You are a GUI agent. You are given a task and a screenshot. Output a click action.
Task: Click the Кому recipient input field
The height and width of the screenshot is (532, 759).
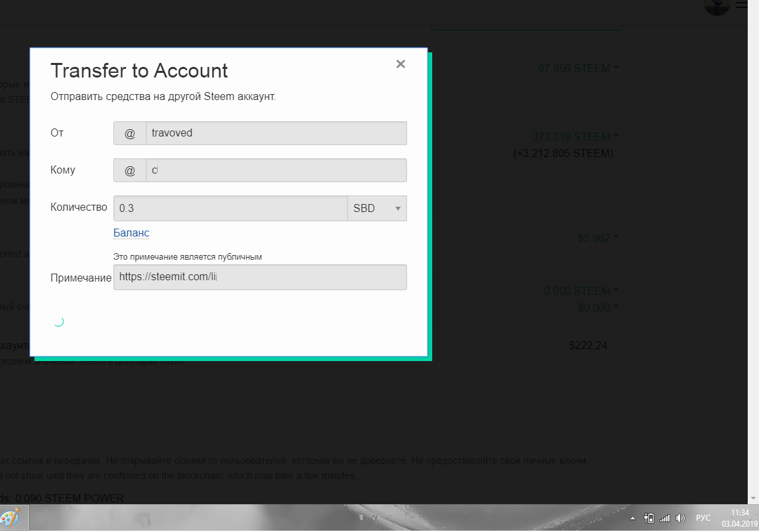[276, 170]
